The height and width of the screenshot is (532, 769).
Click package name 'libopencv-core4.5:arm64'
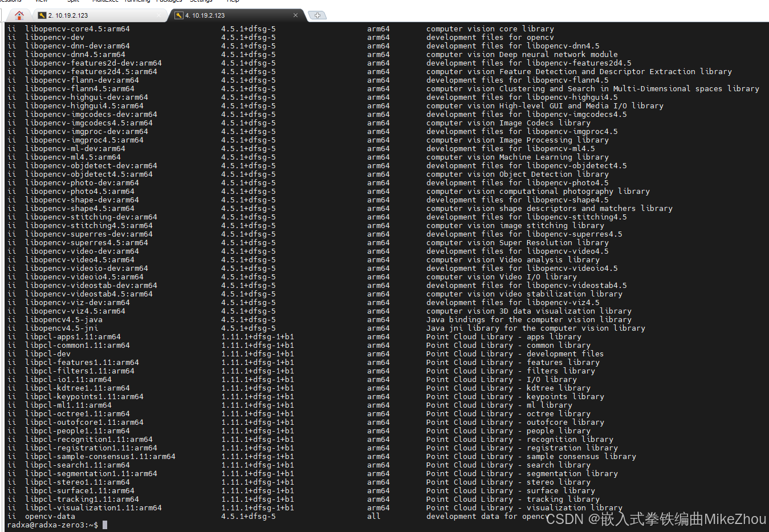coord(78,29)
